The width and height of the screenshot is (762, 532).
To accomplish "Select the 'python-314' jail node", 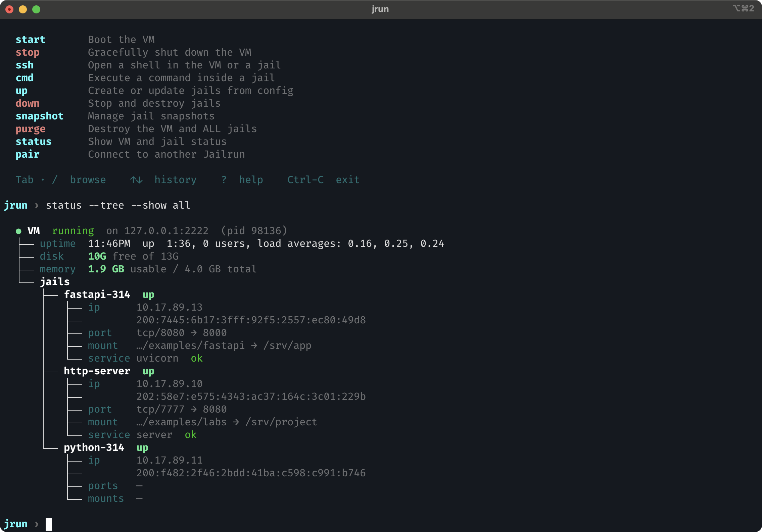I will pos(94,448).
